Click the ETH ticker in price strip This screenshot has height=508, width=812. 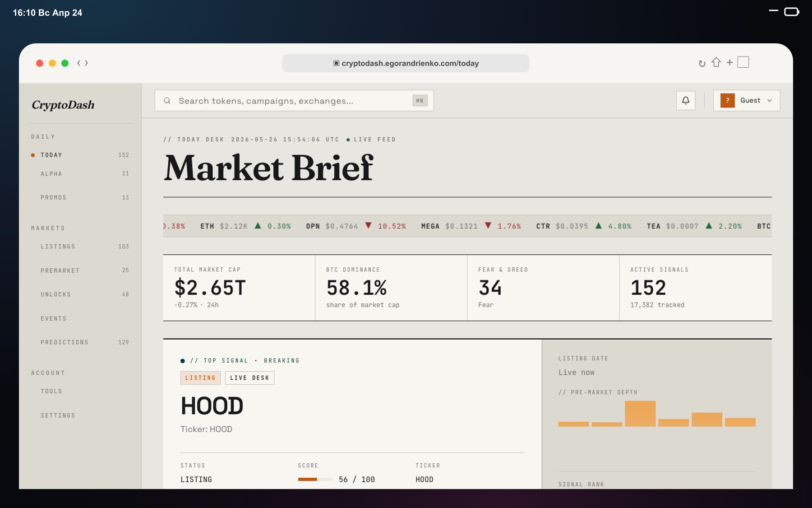coord(245,226)
